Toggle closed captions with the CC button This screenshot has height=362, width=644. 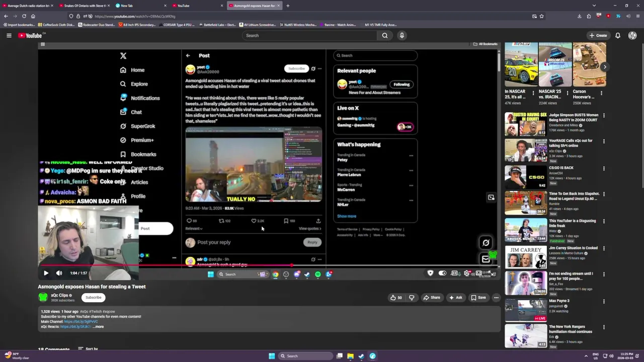[454, 273]
